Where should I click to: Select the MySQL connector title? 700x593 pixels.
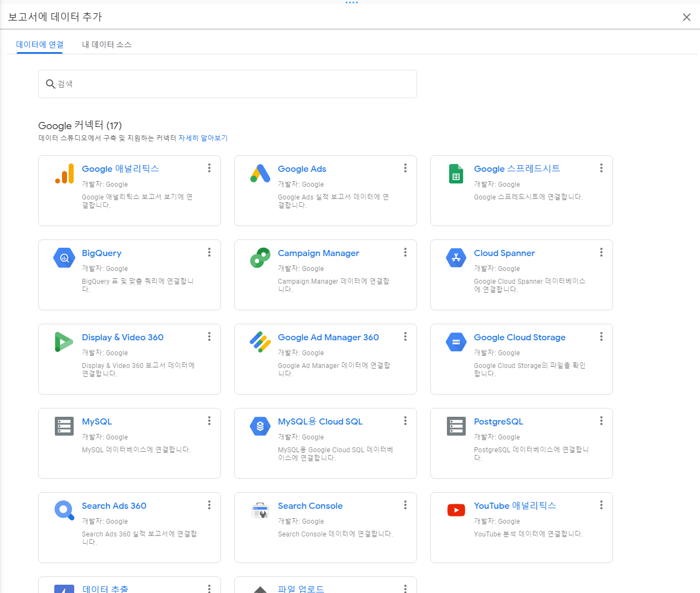pos(97,422)
